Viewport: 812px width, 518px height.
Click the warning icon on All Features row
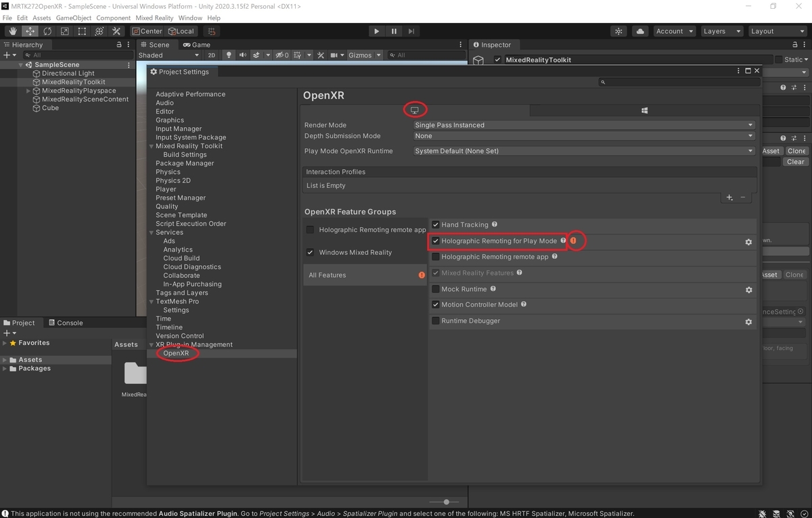pyautogui.click(x=422, y=275)
